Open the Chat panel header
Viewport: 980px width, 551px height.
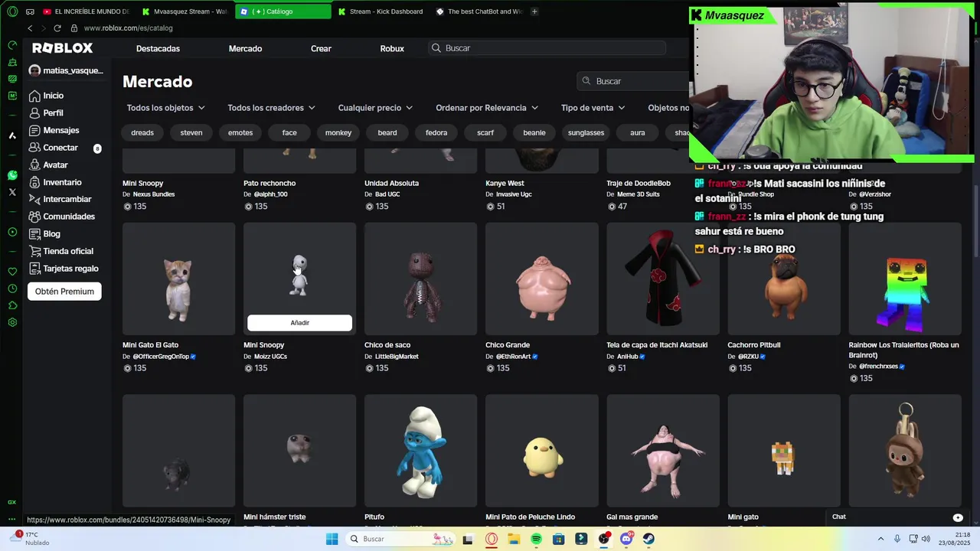pos(898,517)
